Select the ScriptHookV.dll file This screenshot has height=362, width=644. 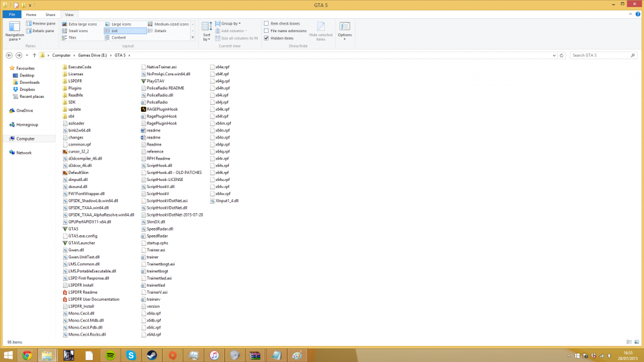coord(160,187)
